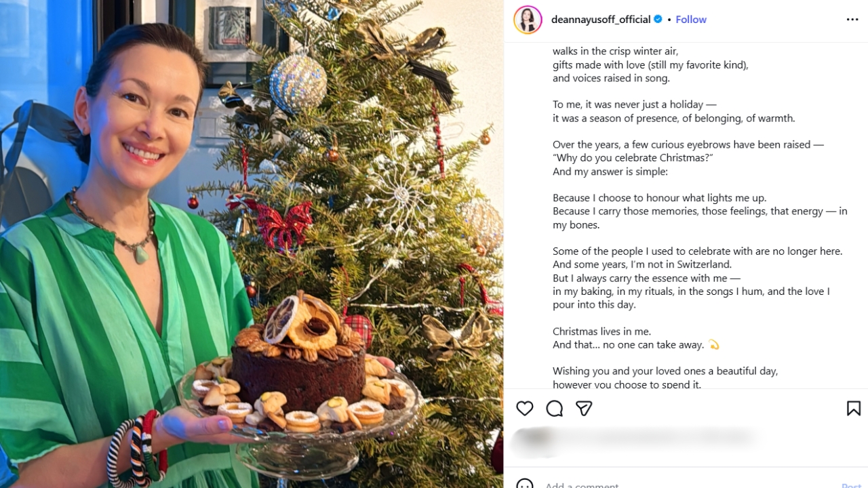Image resolution: width=868 pixels, height=488 pixels.
Task: Click the caption line 'Christmas lives in me.'
Action: 601,331
